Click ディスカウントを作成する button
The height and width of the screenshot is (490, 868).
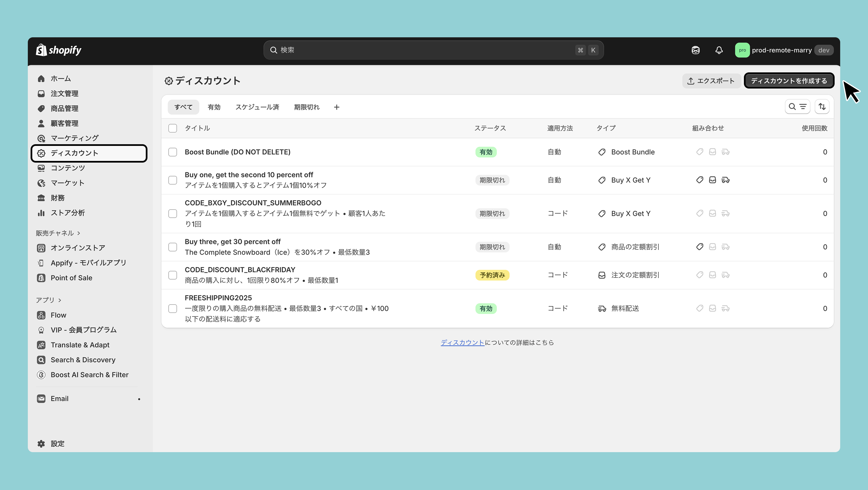pos(789,80)
